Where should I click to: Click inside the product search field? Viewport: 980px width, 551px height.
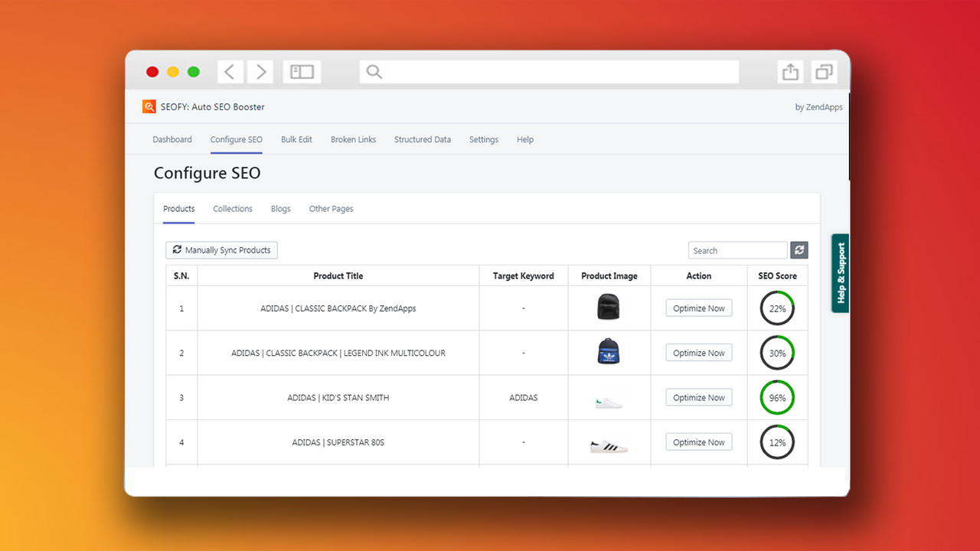tap(737, 249)
